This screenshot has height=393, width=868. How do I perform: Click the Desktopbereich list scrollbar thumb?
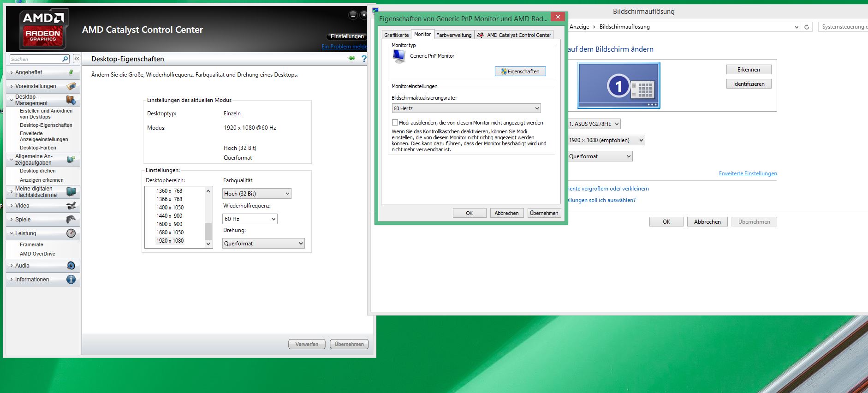pyautogui.click(x=208, y=231)
